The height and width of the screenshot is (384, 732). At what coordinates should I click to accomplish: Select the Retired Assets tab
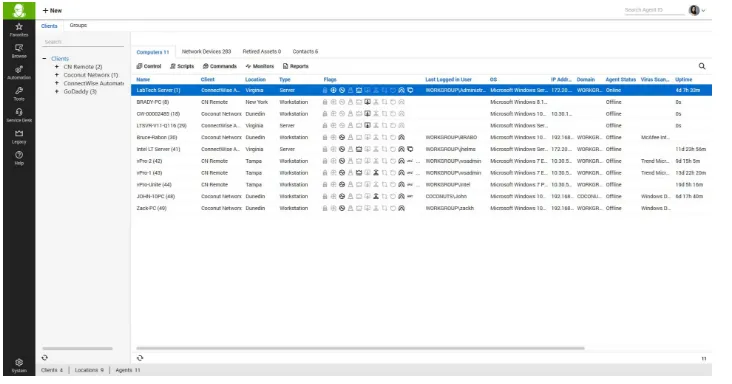pyautogui.click(x=262, y=51)
